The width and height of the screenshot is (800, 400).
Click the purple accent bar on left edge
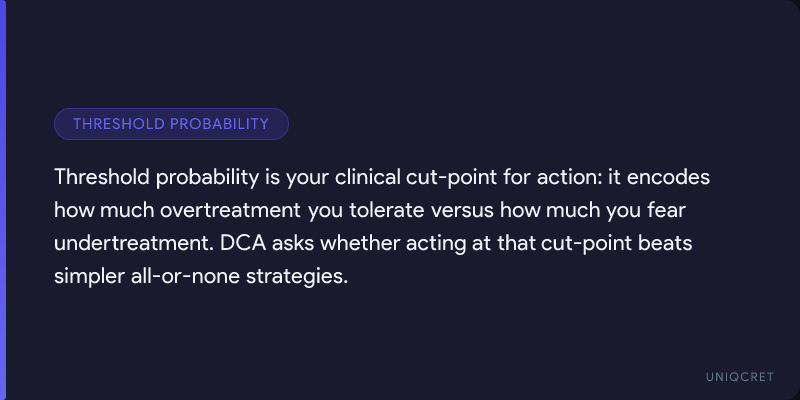[x=3, y=200]
